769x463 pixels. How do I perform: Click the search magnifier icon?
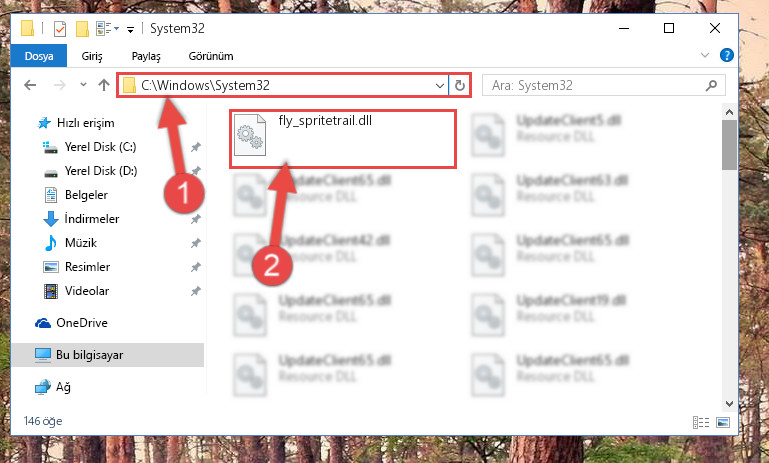click(x=711, y=85)
